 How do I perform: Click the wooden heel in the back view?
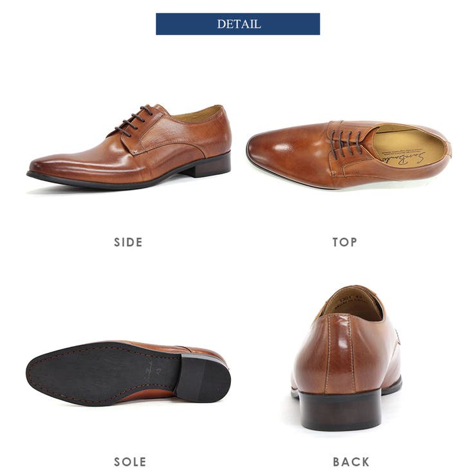click(x=340, y=410)
